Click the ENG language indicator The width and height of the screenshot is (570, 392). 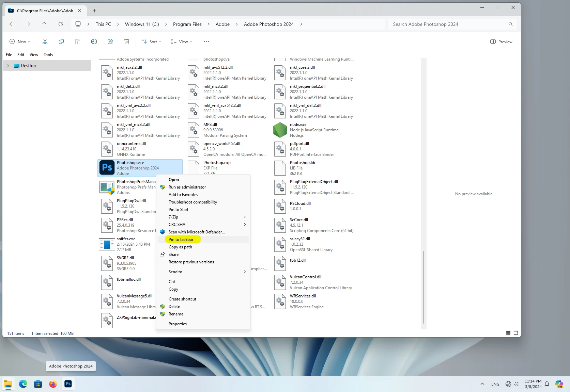click(495, 384)
